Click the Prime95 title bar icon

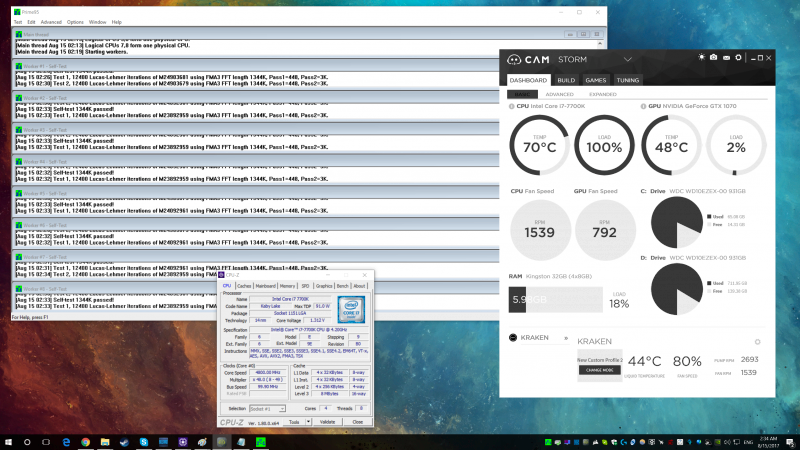click(x=17, y=12)
